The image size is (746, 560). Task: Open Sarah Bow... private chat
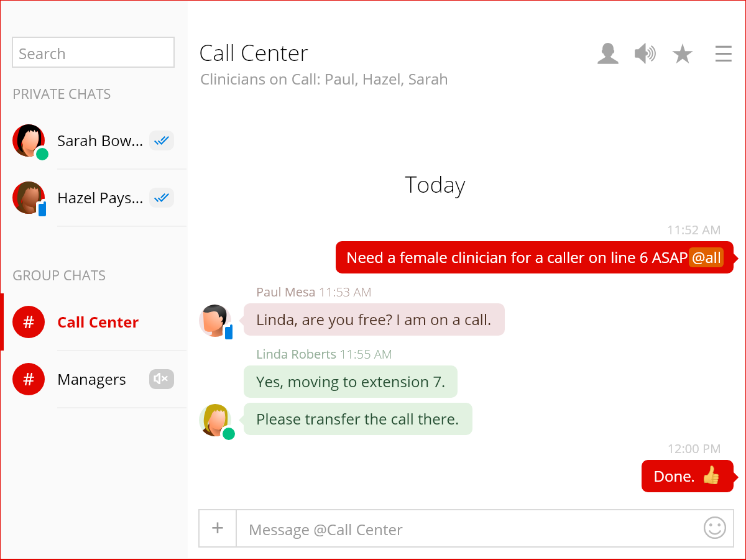coord(99,141)
